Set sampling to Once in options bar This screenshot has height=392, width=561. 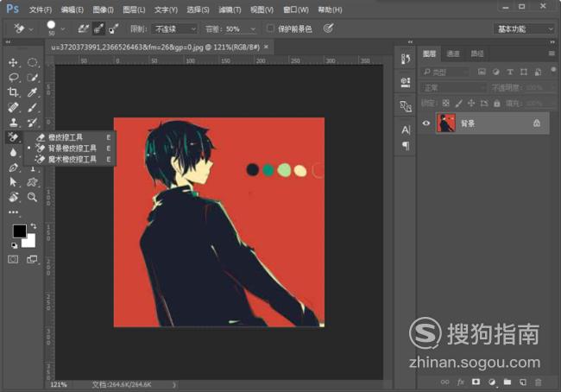[98, 28]
